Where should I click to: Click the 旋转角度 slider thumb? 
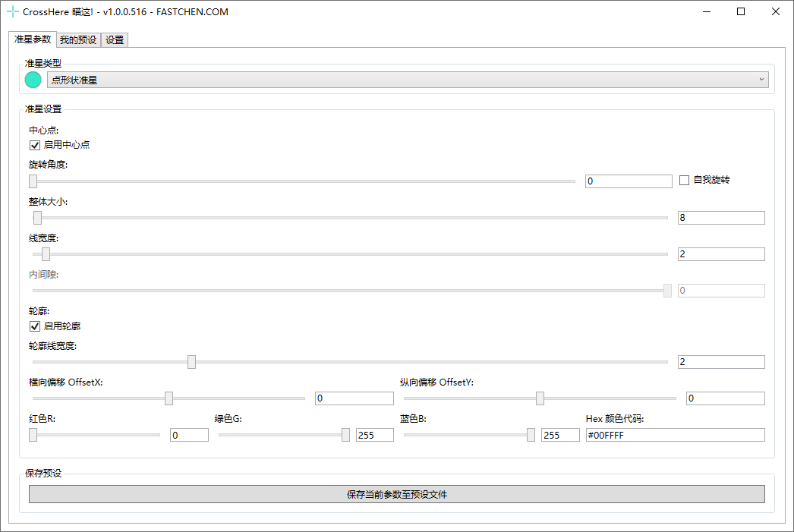33,181
